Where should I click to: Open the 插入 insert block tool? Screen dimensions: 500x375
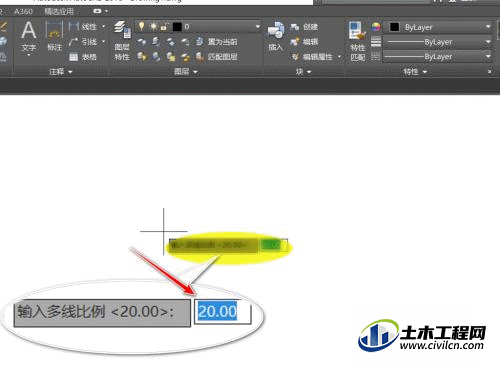coord(276,37)
